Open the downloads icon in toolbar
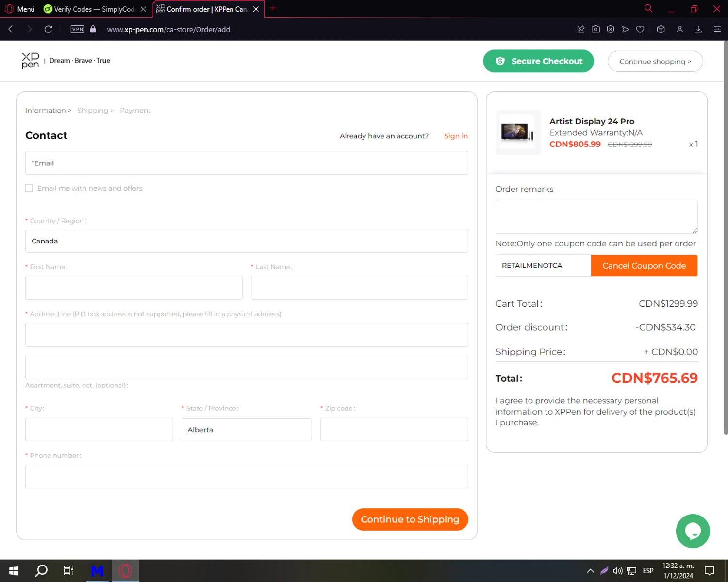Screen dimensions: 728x582 (698, 29)
